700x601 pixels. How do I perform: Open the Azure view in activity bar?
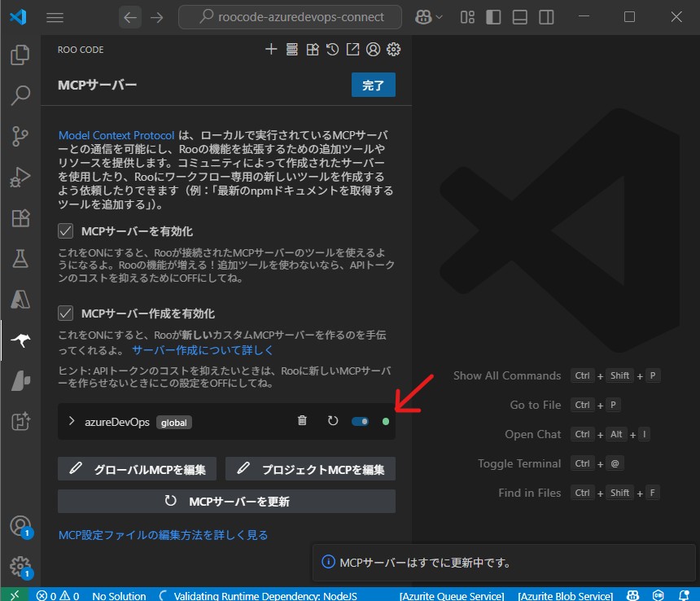20,300
